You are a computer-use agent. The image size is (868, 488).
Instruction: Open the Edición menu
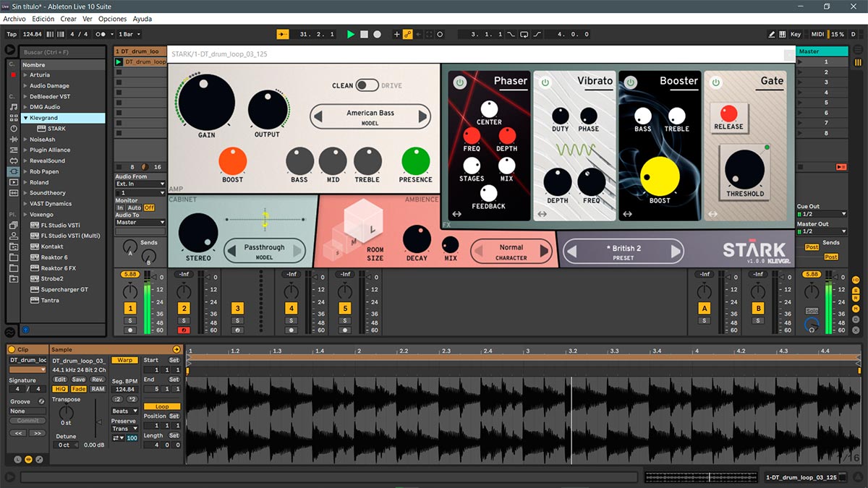point(43,19)
